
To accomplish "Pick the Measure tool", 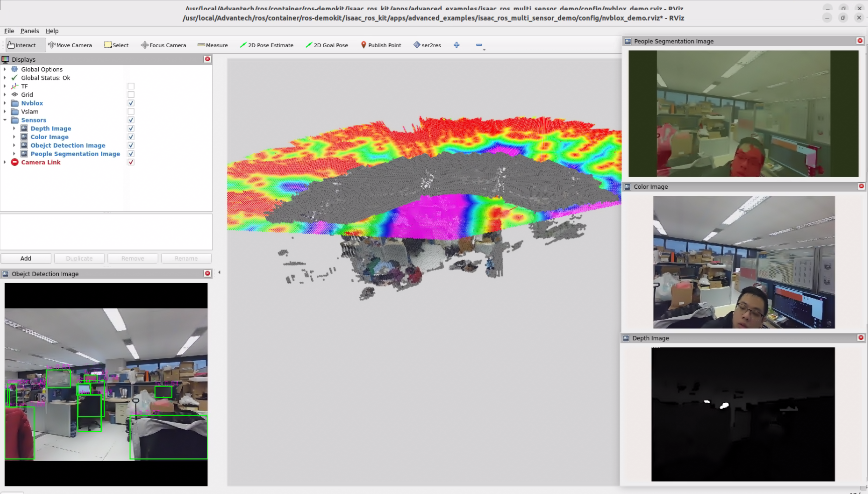I will click(x=212, y=45).
